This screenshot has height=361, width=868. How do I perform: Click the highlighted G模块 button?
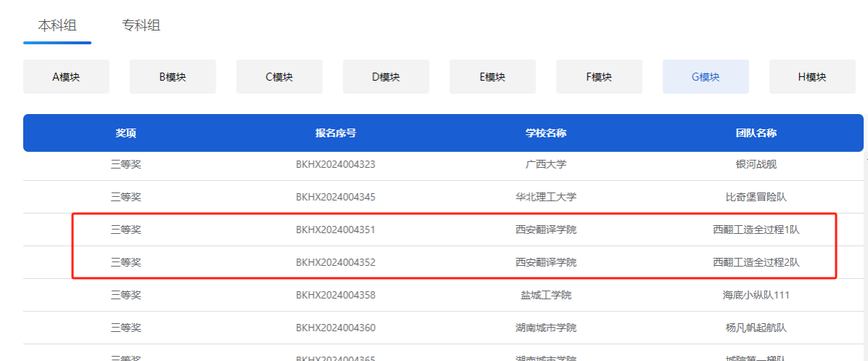pos(705,77)
